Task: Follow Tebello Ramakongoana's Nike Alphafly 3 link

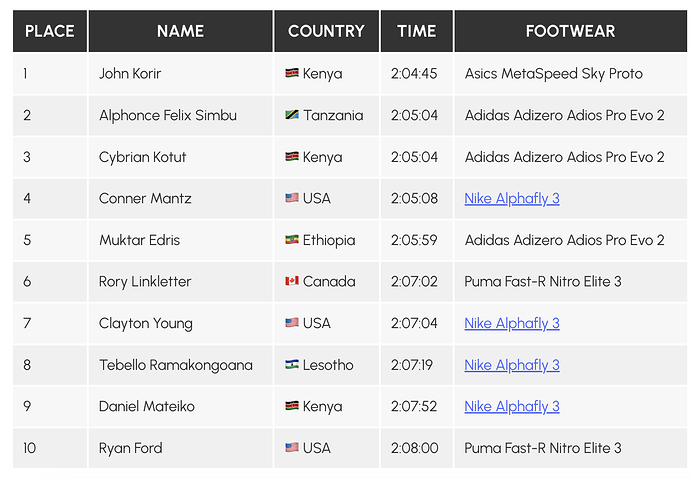Action: 512,365
